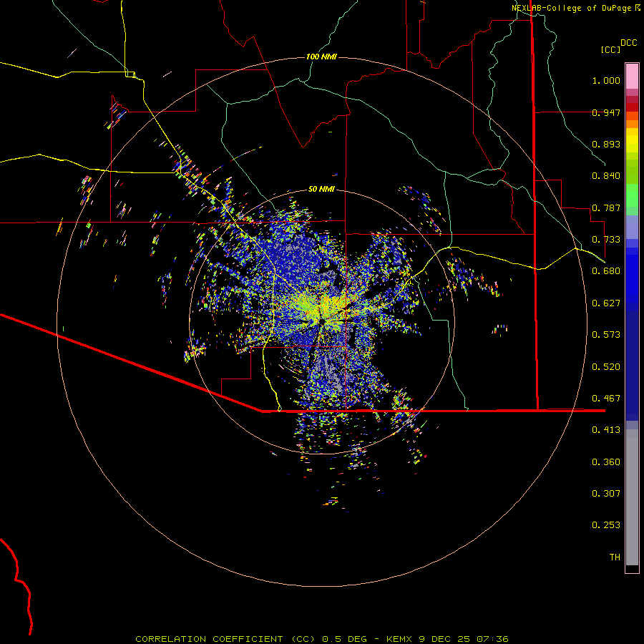644x644 pixels.
Task: Select the 0.787 scale value
Action: tap(606, 208)
